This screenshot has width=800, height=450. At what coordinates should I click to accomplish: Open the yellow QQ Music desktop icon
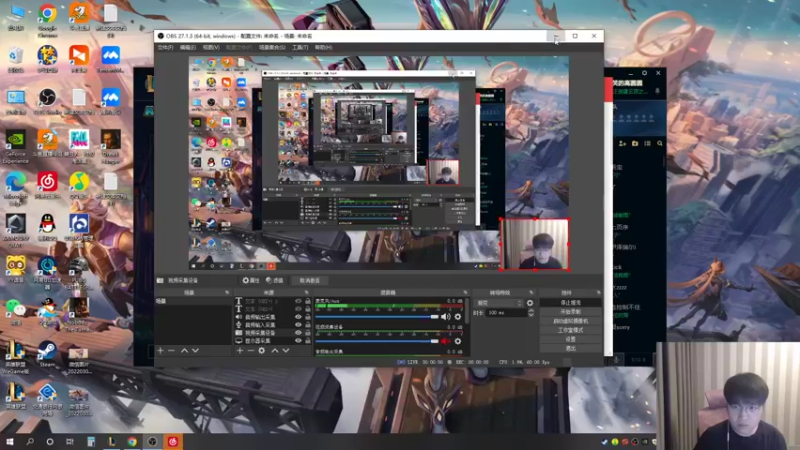[x=79, y=185]
